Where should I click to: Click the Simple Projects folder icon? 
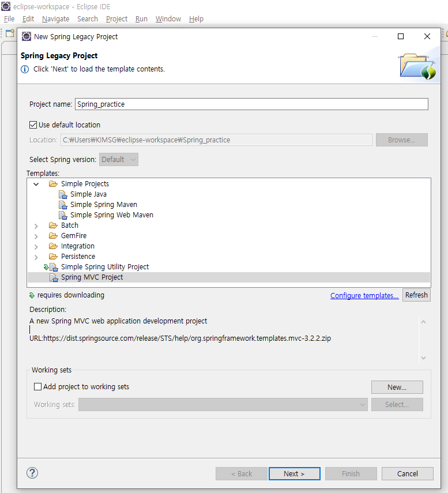point(53,183)
